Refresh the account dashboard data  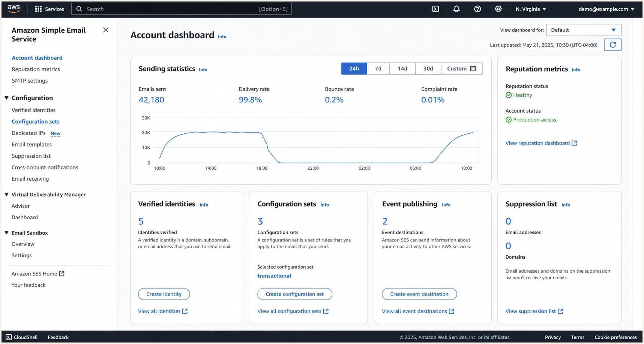(612, 45)
